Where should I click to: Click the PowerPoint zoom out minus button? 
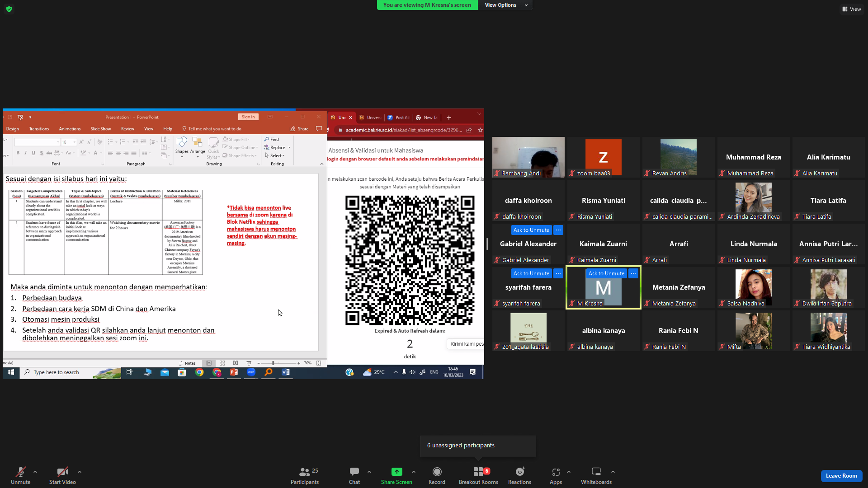[x=259, y=363]
